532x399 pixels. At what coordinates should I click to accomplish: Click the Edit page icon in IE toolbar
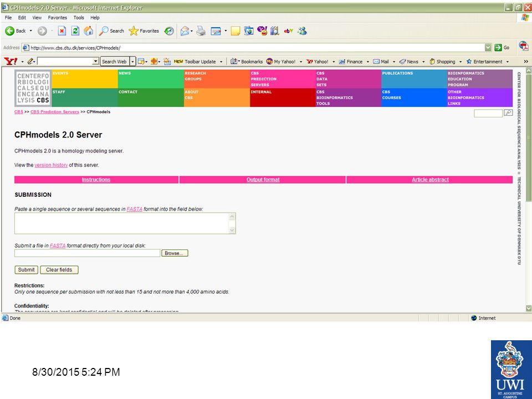(x=216, y=31)
